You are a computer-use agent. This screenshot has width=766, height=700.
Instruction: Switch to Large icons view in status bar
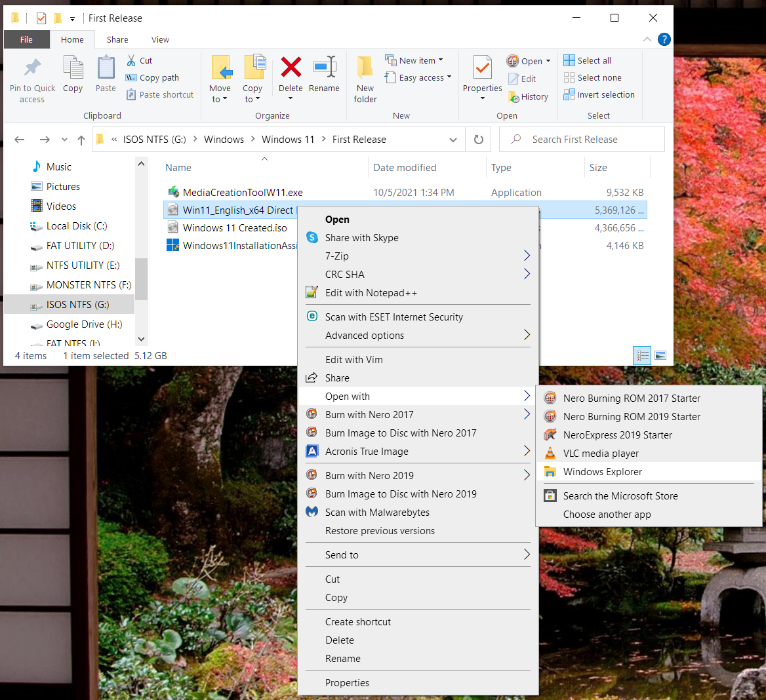click(660, 355)
